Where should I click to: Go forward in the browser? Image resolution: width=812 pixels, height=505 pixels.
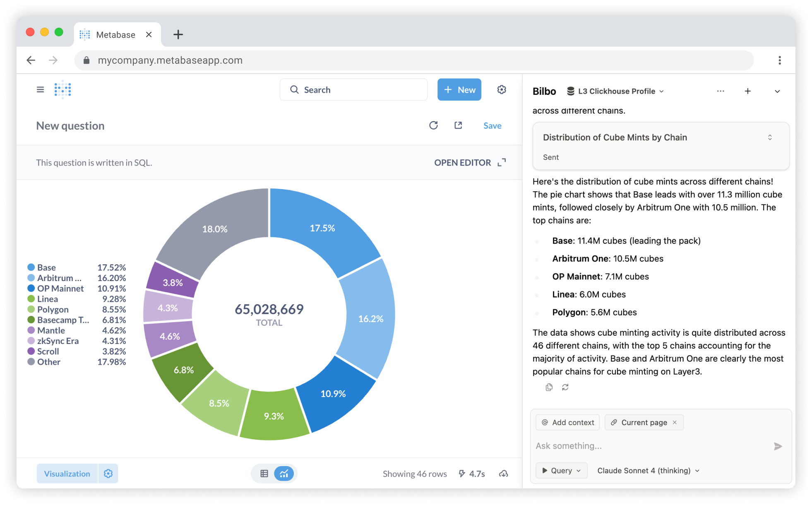click(53, 60)
